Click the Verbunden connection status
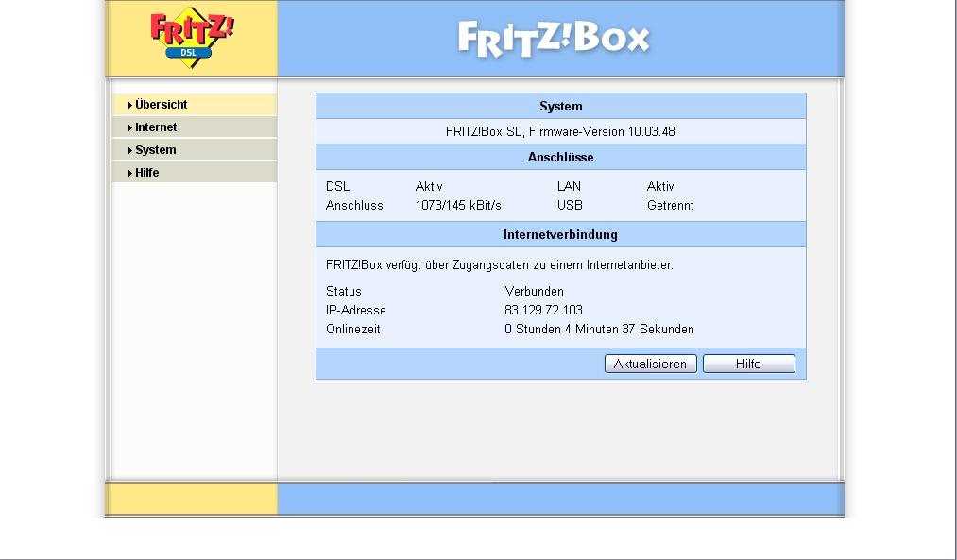 534,291
